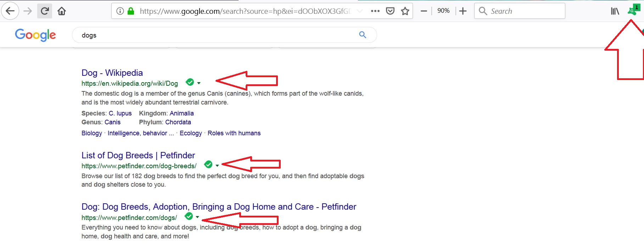Save page to Pocket
This screenshot has width=644, height=249.
pos(390,11)
